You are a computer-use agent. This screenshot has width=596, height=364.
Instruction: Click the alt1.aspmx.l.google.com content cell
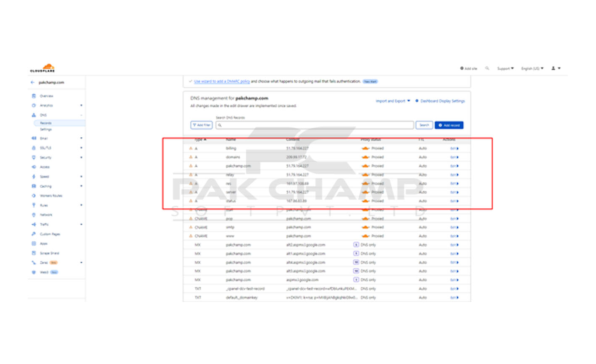point(306,254)
